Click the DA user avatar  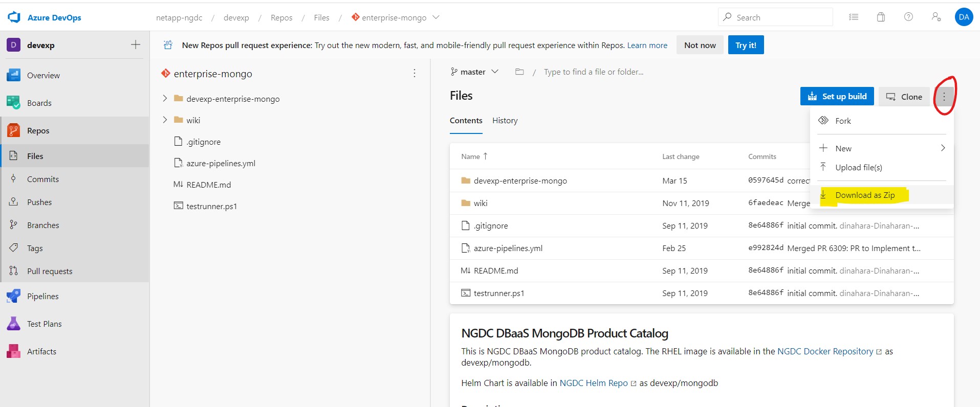coord(964,17)
